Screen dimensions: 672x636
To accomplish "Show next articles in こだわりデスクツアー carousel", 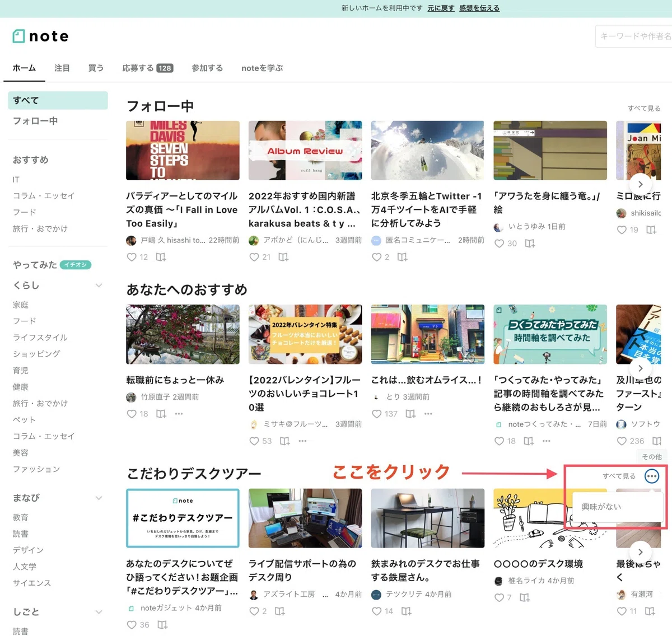I will (640, 552).
